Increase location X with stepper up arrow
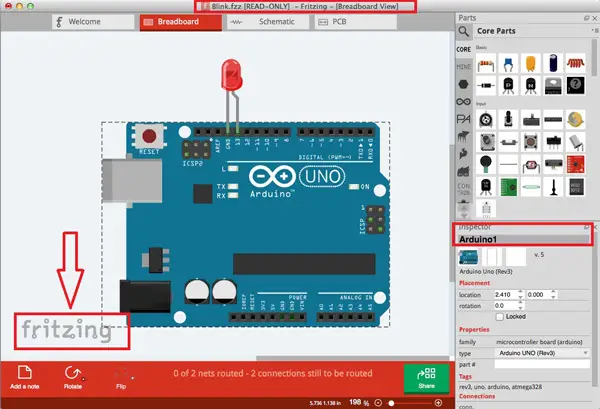 click(x=520, y=292)
